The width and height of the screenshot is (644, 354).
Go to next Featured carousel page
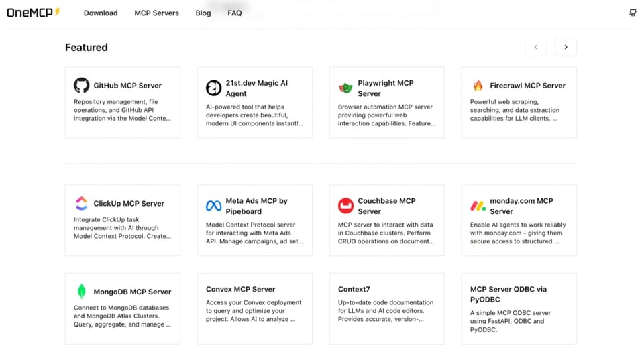566,47
